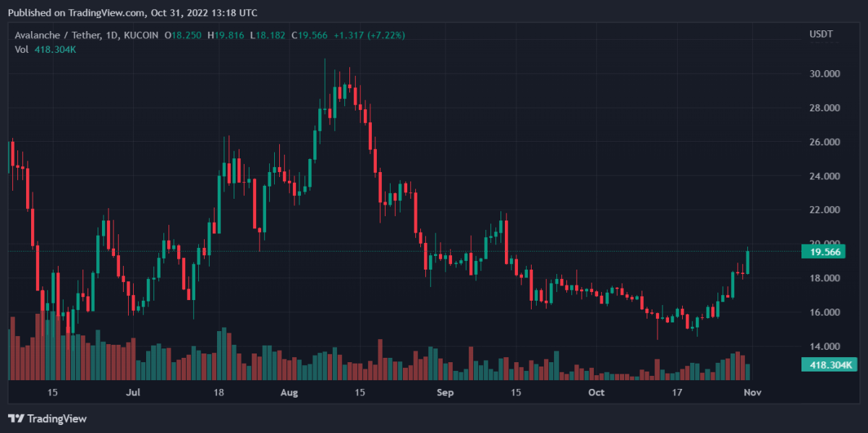868x433 pixels.
Task: Click the 18.000 price axis value
Action: (823, 278)
